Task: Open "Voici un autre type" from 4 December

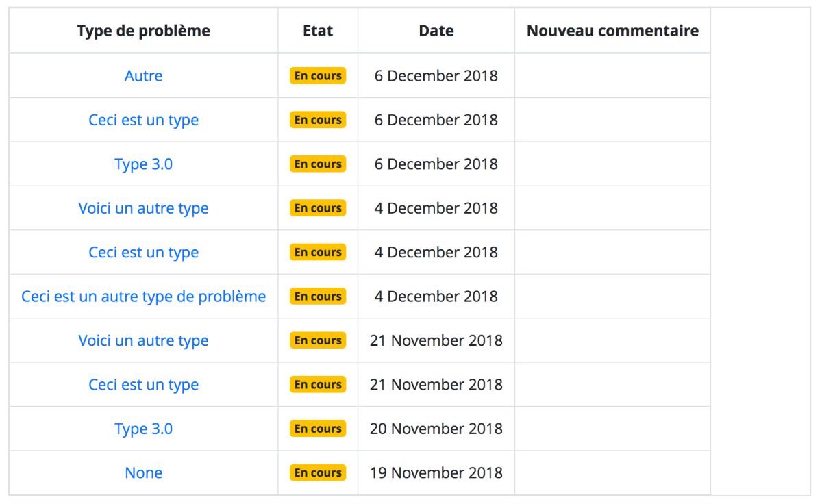Action: tap(143, 208)
